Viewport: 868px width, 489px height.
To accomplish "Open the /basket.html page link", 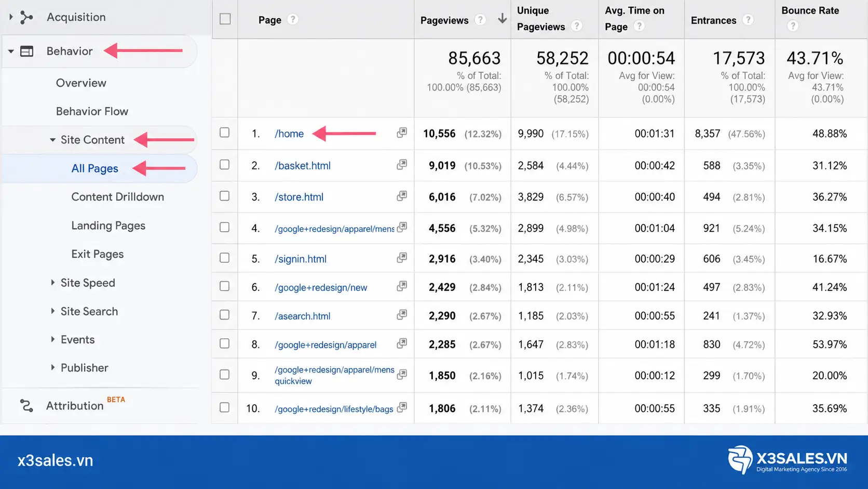I will click(303, 166).
